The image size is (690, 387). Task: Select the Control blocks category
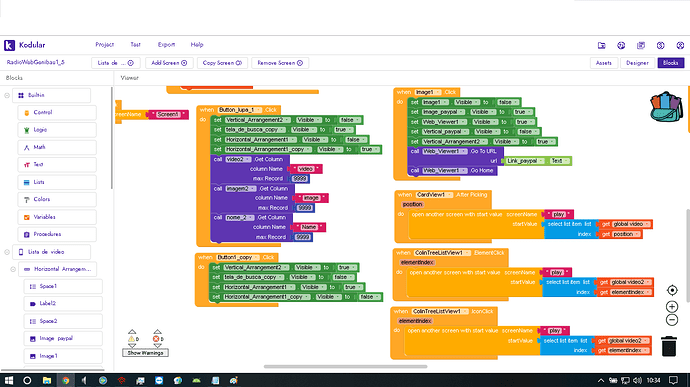(57, 112)
